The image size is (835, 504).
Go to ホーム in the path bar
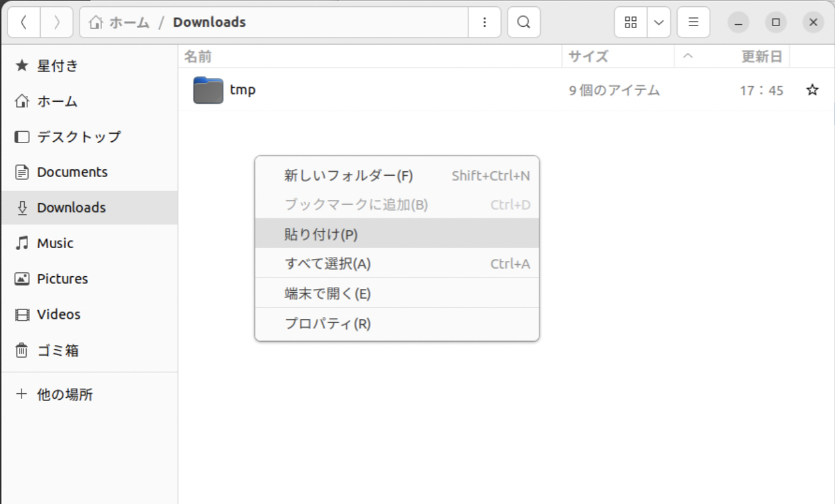[x=121, y=22]
